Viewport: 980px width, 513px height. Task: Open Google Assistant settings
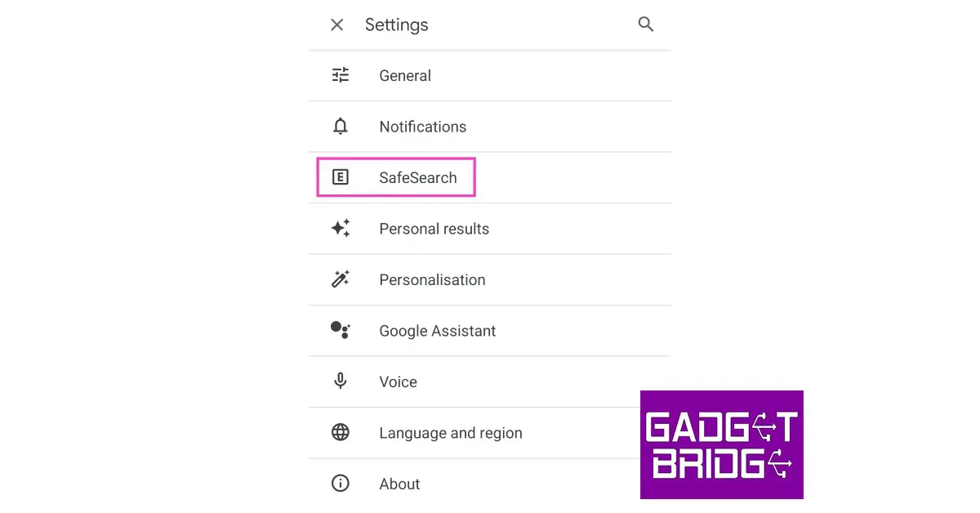[437, 331]
